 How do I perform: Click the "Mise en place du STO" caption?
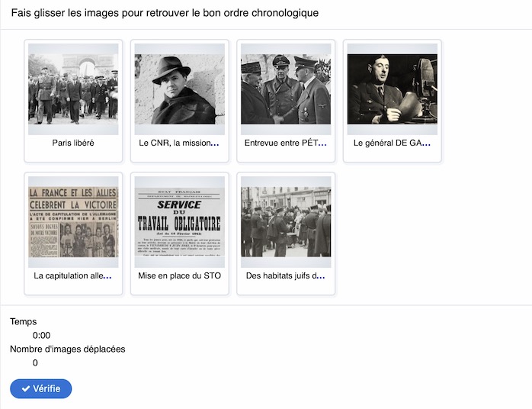point(179,275)
